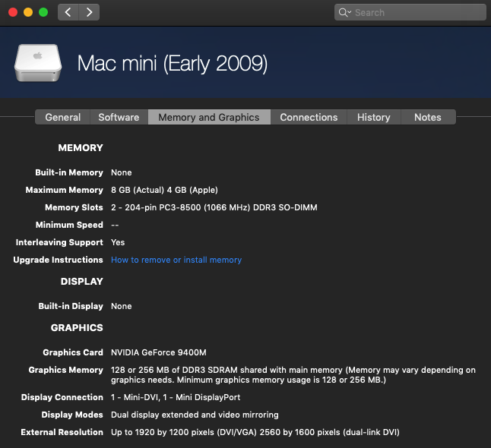Click the 'Memory Slots' label
This screenshot has height=448, width=491.
[x=74, y=207]
